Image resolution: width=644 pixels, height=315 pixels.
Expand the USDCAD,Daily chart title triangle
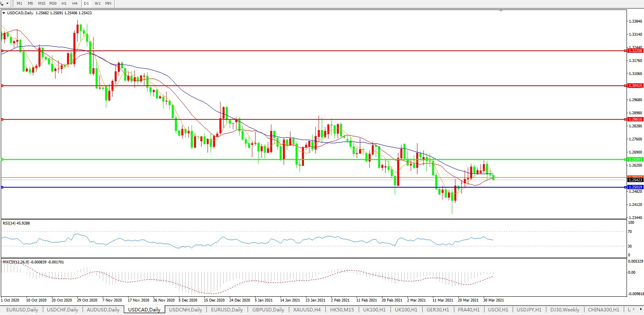[4, 13]
